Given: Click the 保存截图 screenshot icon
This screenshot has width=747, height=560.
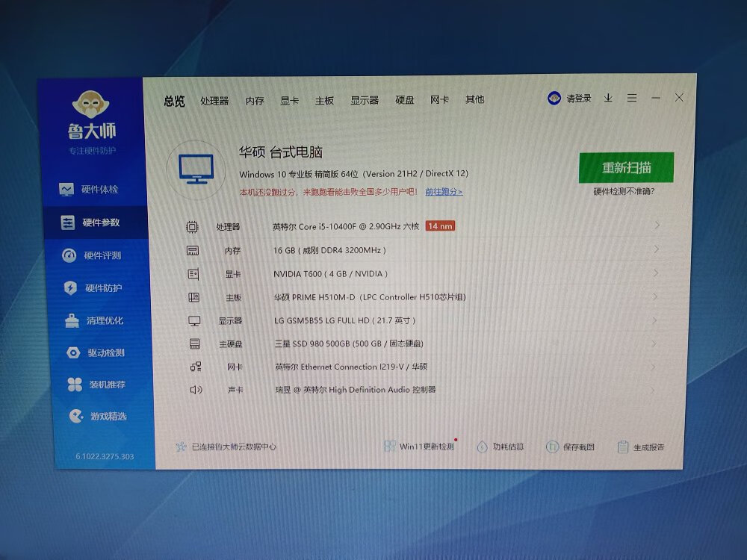Looking at the screenshot, I should coord(552,447).
